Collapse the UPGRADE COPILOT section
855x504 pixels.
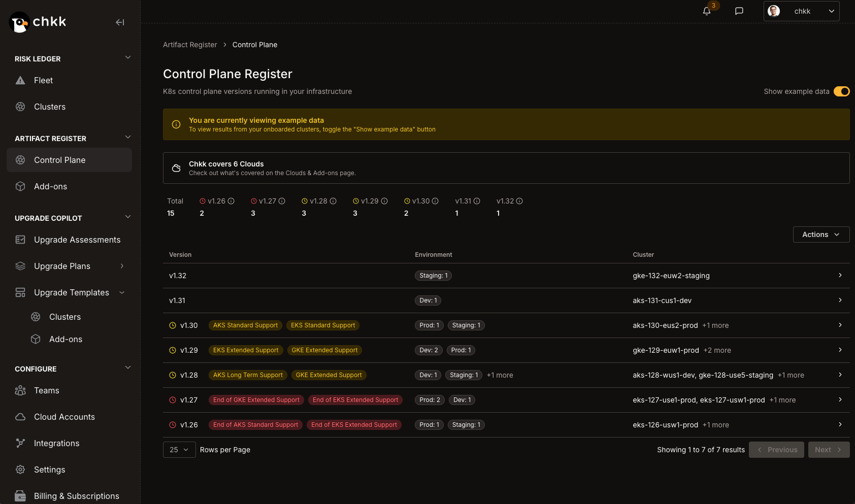[128, 217]
